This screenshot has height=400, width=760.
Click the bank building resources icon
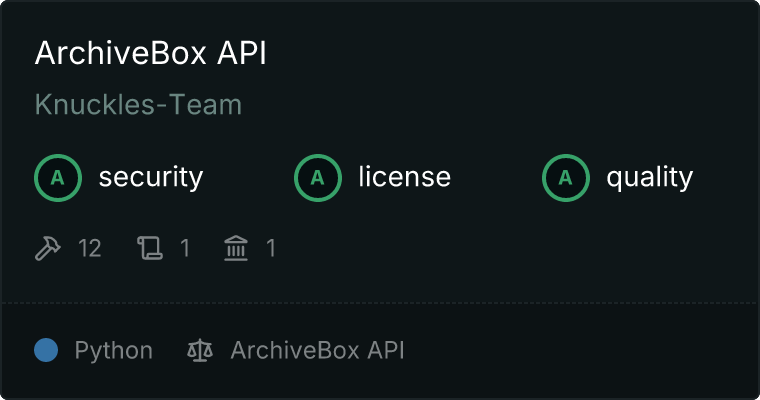click(x=236, y=248)
